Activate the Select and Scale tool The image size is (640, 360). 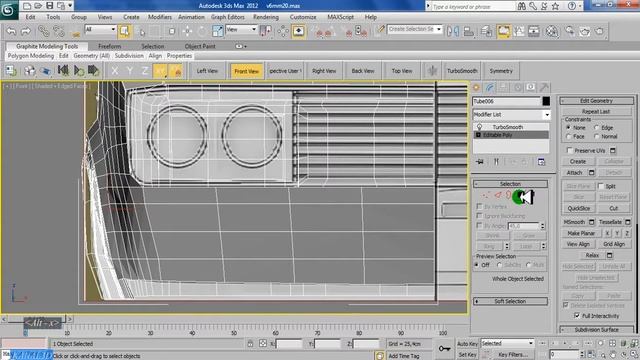pyautogui.click(x=218, y=31)
